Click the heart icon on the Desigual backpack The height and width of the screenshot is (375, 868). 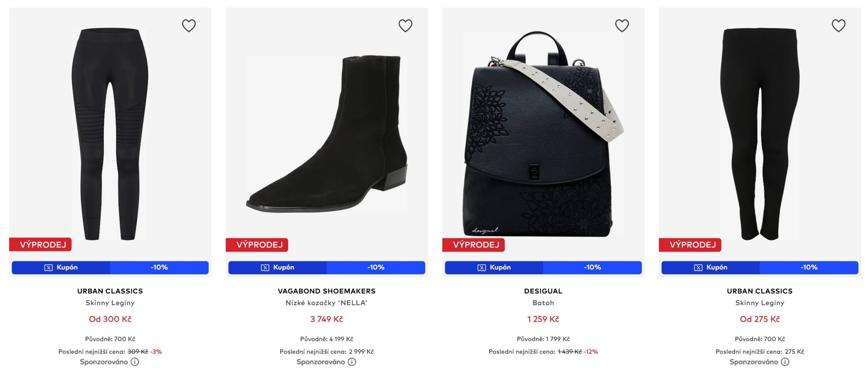tap(622, 25)
